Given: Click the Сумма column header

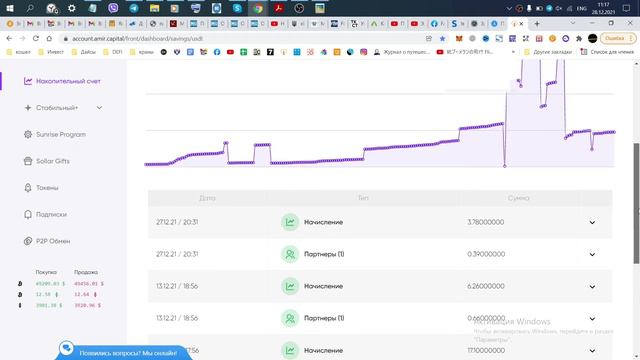Looking at the screenshot, I should (518, 198).
